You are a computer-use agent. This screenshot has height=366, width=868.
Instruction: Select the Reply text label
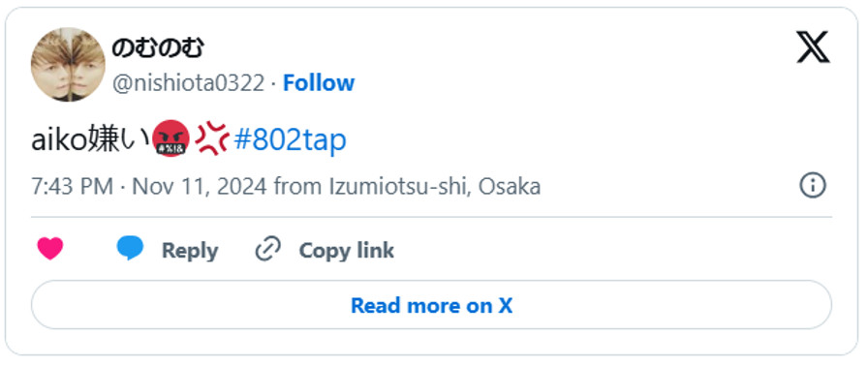pos(189,251)
